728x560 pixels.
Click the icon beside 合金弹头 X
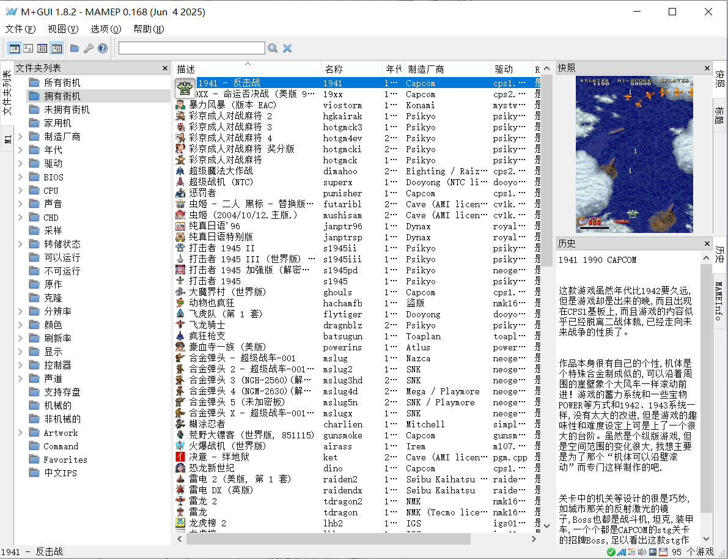(180, 413)
